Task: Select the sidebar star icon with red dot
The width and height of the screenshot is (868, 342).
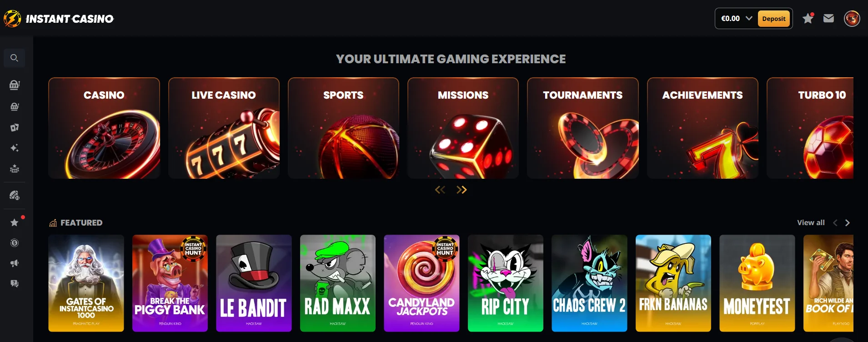Action: point(15,222)
